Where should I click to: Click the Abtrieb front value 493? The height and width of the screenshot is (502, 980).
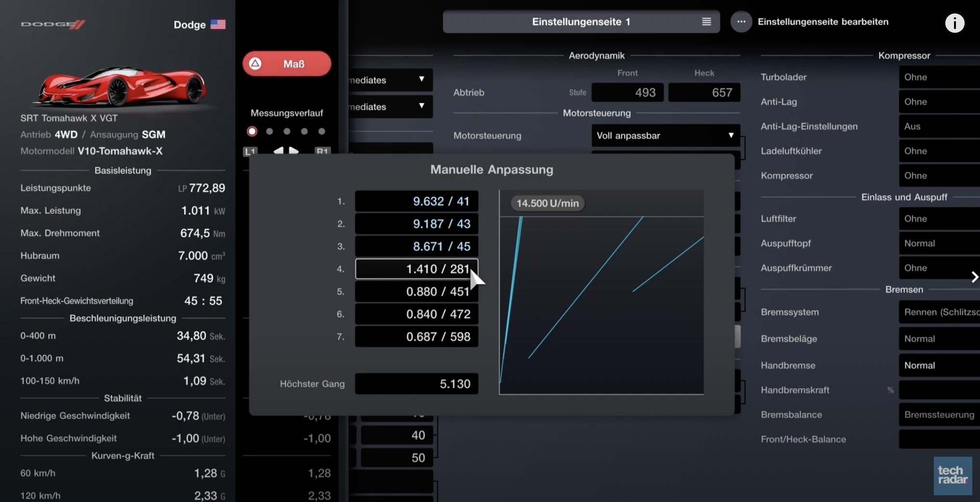click(628, 92)
